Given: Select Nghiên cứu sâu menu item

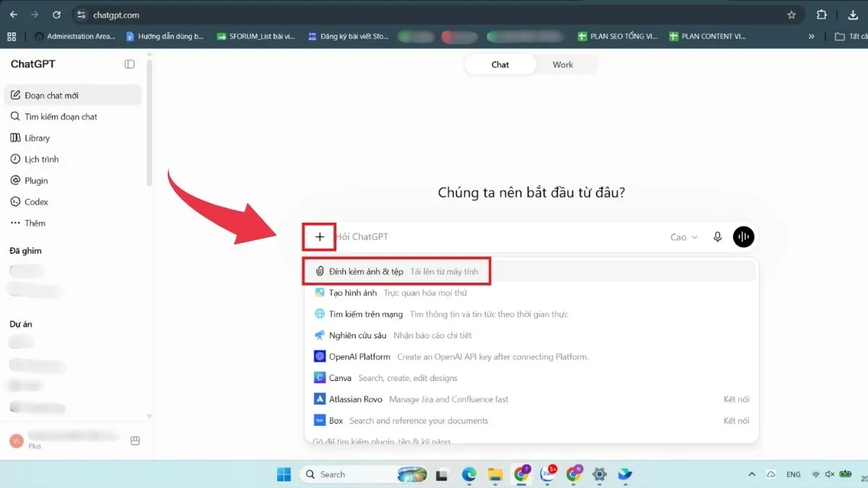Looking at the screenshot, I should [531, 335].
